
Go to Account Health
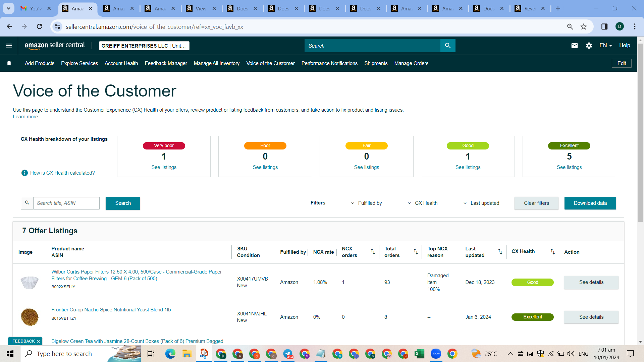pos(121,63)
